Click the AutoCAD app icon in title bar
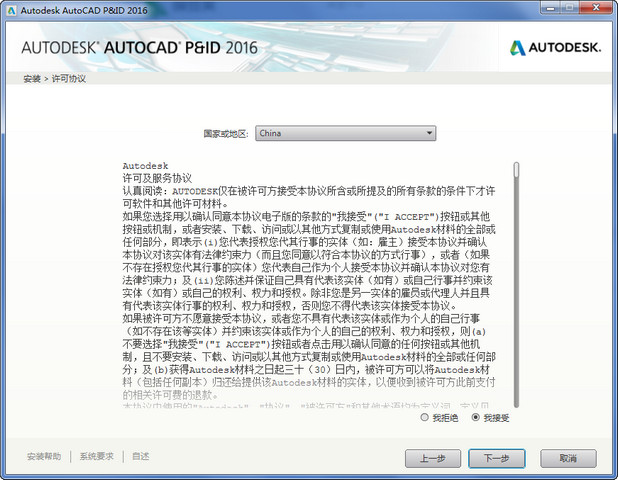This screenshot has height=480, width=618. [x=12, y=10]
